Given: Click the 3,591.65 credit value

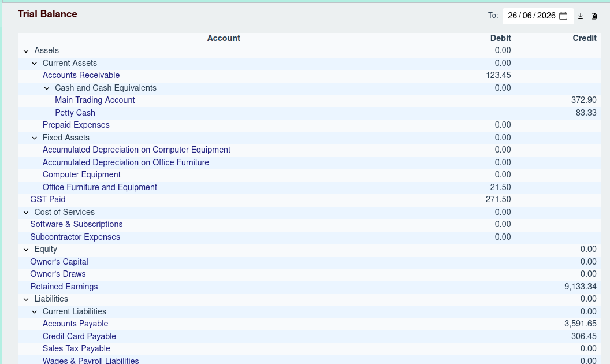Looking at the screenshot, I should click(x=581, y=324).
